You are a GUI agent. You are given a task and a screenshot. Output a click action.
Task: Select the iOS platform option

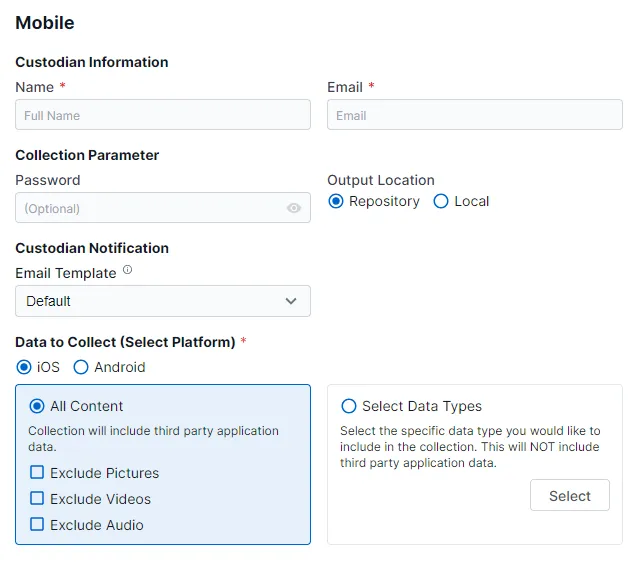(24, 367)
